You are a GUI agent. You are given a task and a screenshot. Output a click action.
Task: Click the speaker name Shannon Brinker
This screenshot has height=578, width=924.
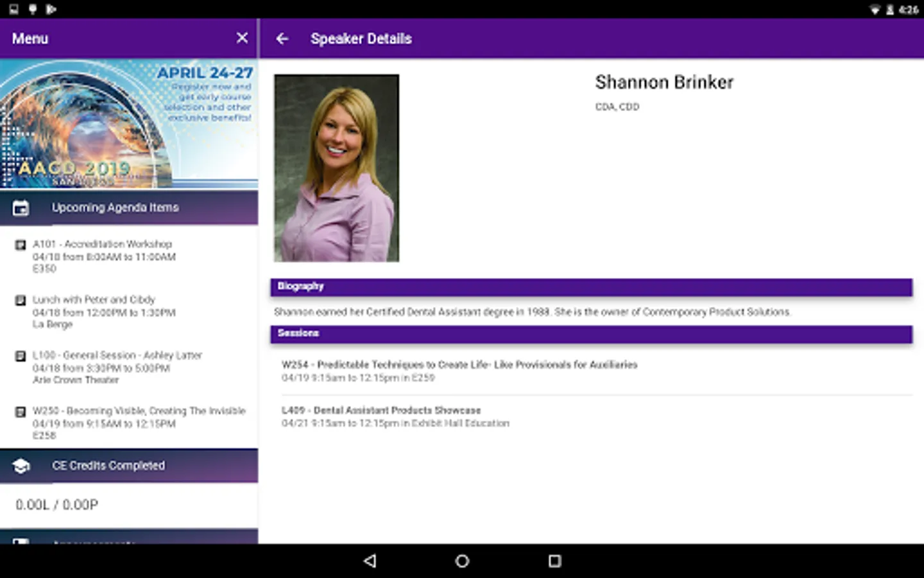tap(664, 82)
